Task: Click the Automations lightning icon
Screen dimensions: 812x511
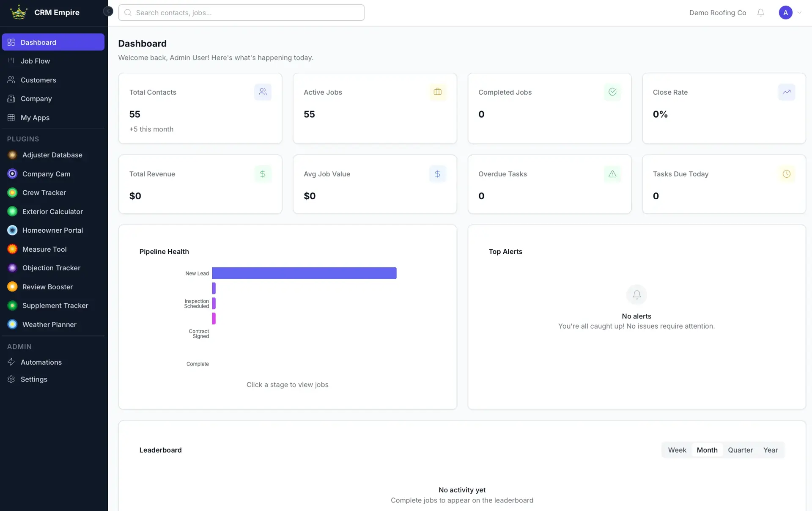Action: 11,362
